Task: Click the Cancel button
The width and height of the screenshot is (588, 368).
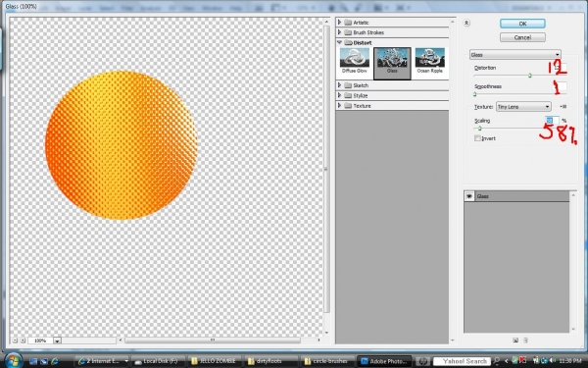Action: 522,37
